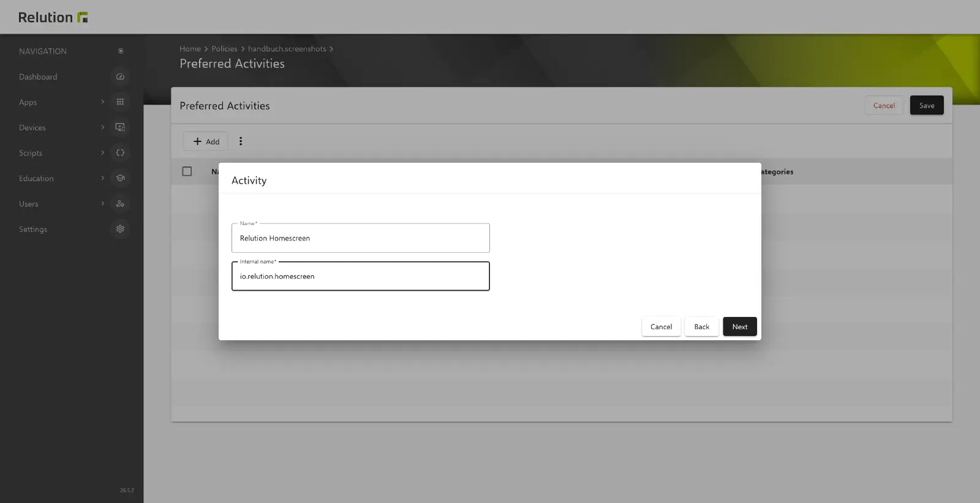Image resolution: width=980 pixels, height=503 pixels.
Task: Open the three-dot more options menu
Action: (241, 141)
